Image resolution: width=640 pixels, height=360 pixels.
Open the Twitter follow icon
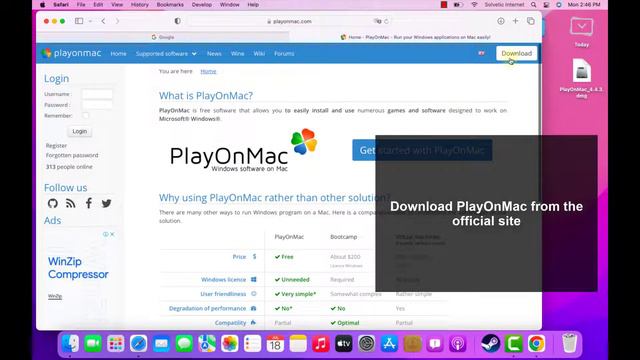pyautogui.click(x=107, y=203)
